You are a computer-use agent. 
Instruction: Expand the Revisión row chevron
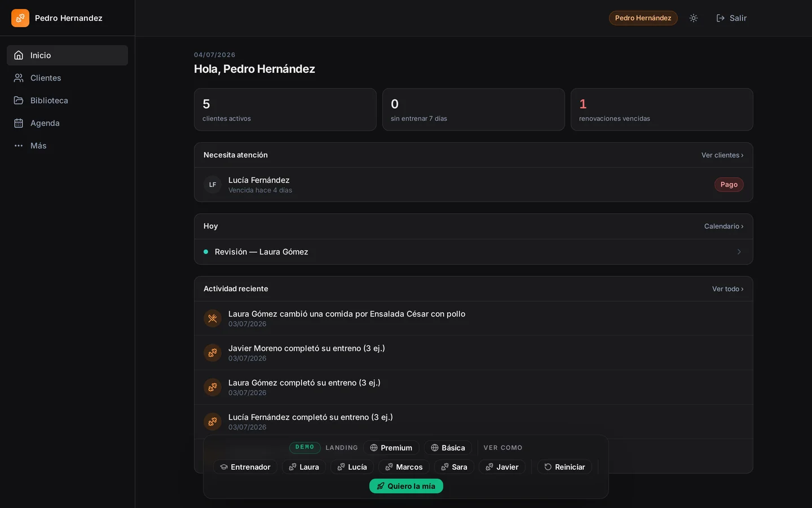tap(739, 252)
